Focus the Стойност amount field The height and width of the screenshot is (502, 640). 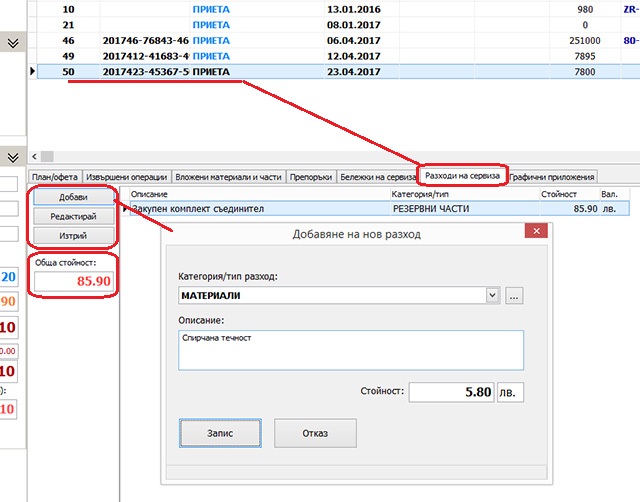(x=450, y=392)
